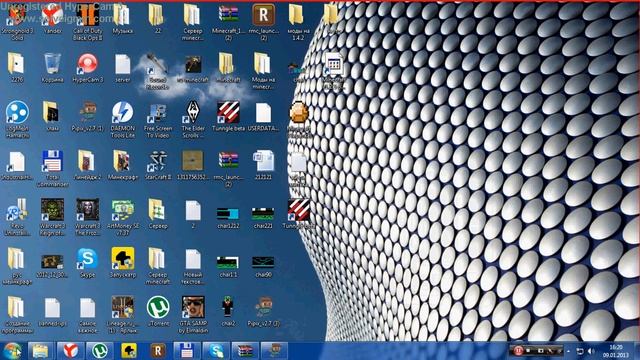Launch Skype from the desktop icon
Image resolution: width=640 pixels, height=360 pixels.
(x=87, y=262)
